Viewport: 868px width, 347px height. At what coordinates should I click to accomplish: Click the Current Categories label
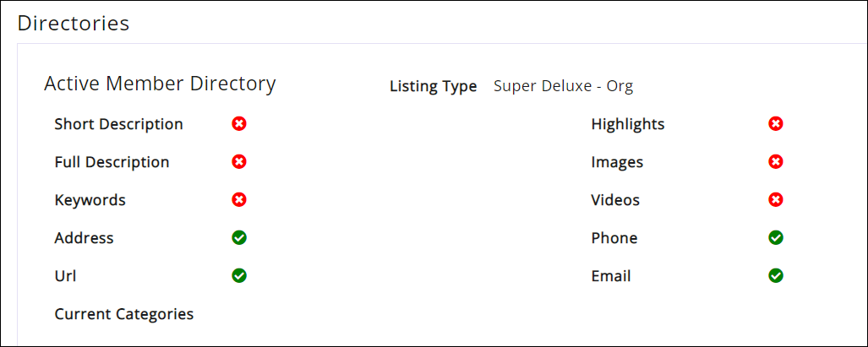tap(124, 314)
